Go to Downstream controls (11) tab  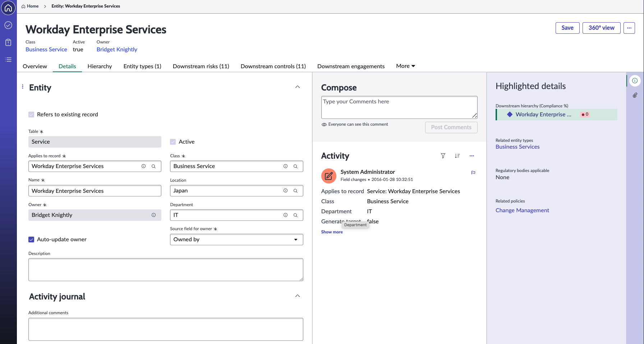coord(273,66)
